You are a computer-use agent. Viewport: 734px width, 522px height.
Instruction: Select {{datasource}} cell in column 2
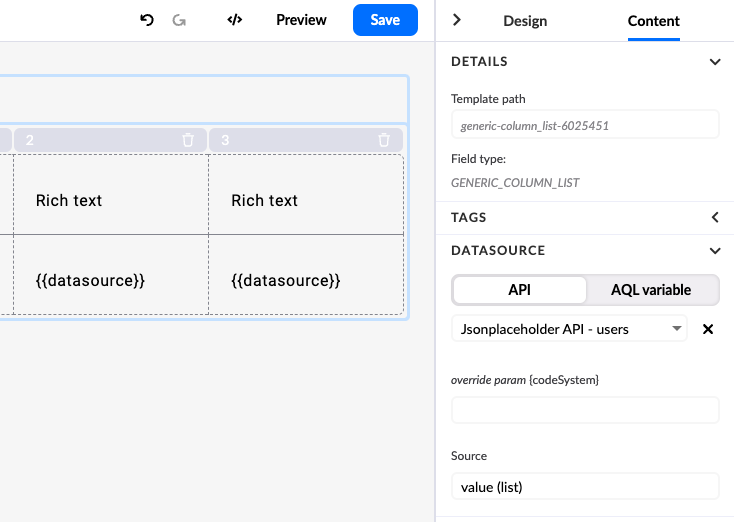[111, 275]
